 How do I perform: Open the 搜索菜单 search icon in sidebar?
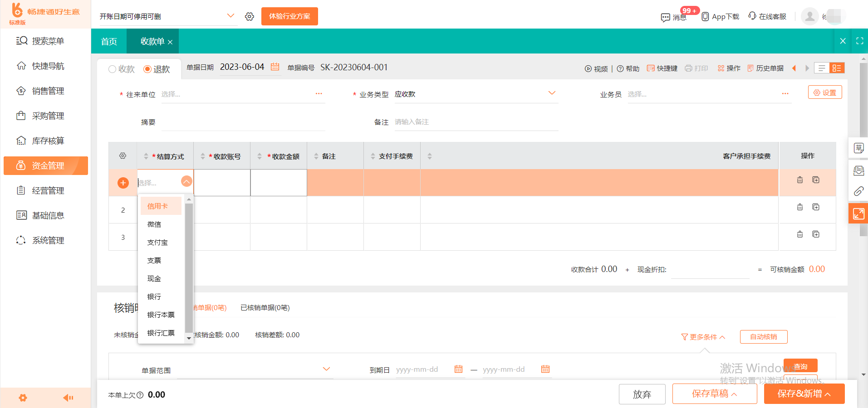click(21, 40)
